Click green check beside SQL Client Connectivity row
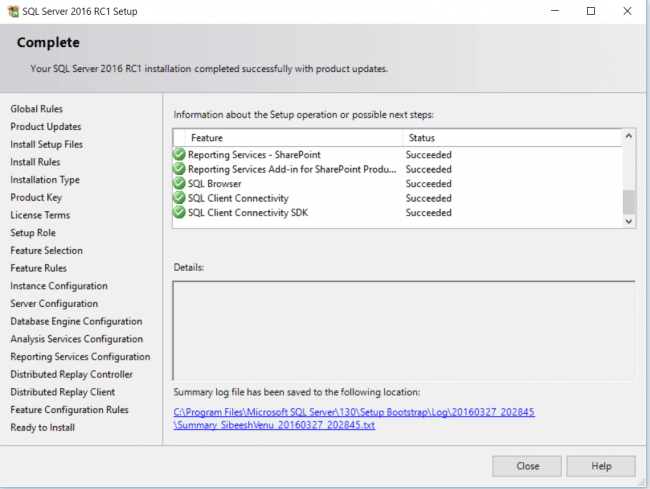 [179, 198]
